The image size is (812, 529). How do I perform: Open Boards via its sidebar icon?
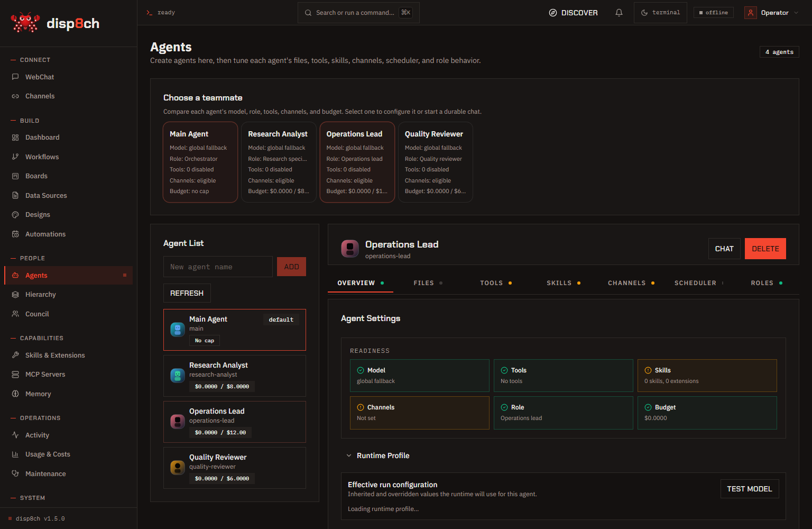(15, 176)
